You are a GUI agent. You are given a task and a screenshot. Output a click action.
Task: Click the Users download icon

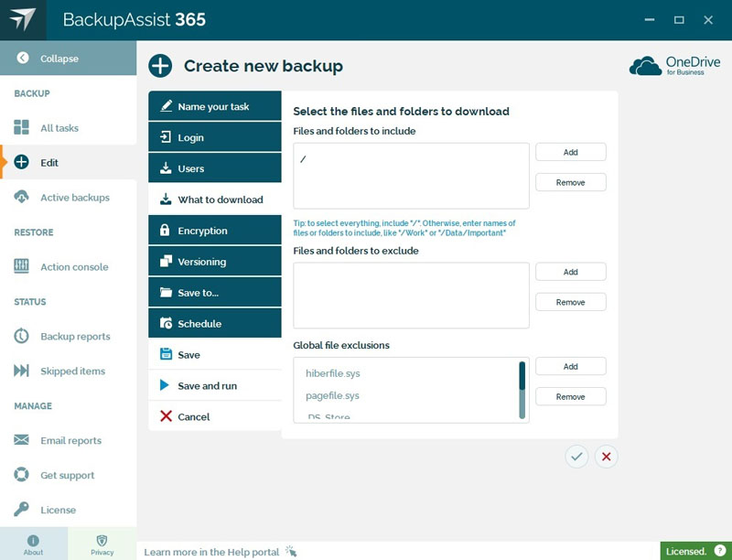click(x=166, y=168)
